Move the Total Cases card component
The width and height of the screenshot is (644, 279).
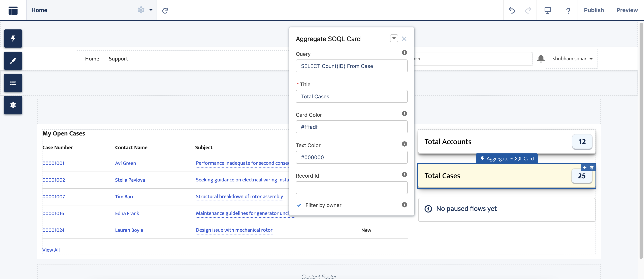pos(584,168)
